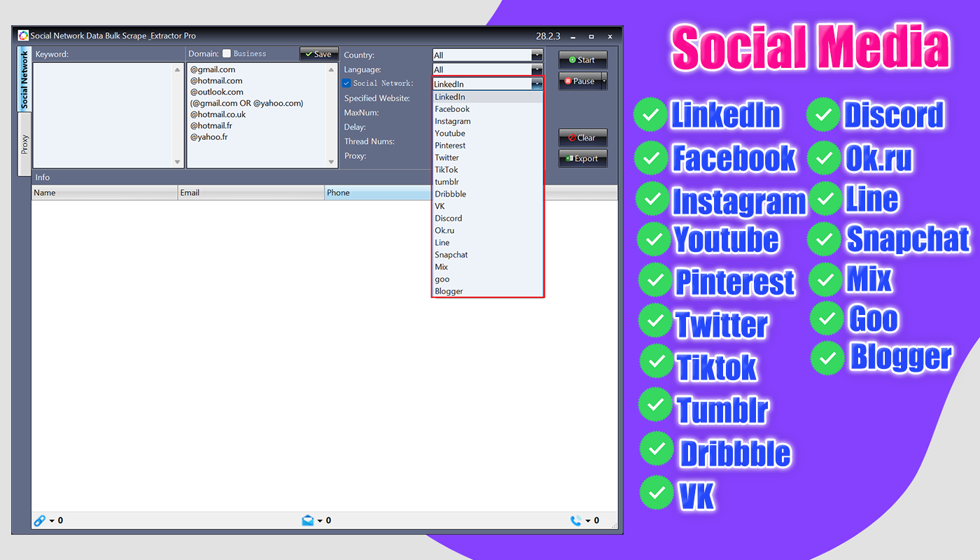Viewport: 980px width, 560px height.
Task: Click the app logo icon in the title bar
Action: pos(23,36)
